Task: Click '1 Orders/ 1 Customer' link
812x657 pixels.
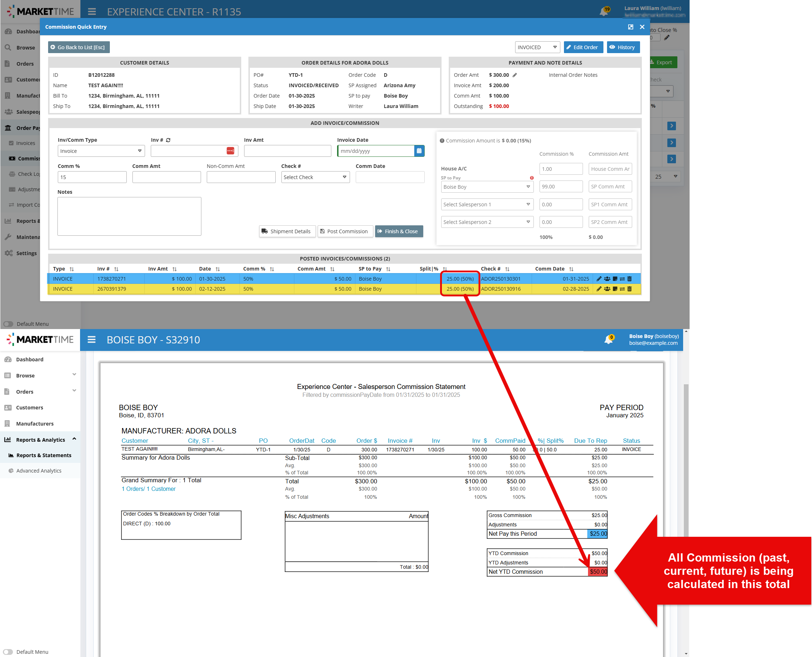Action: pos(148,489)
